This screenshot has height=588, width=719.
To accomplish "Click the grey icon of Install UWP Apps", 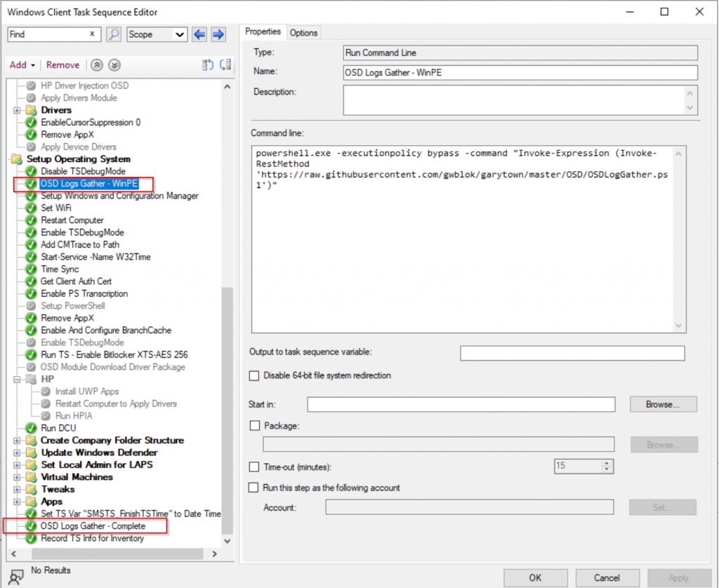I will pos(46,392).
